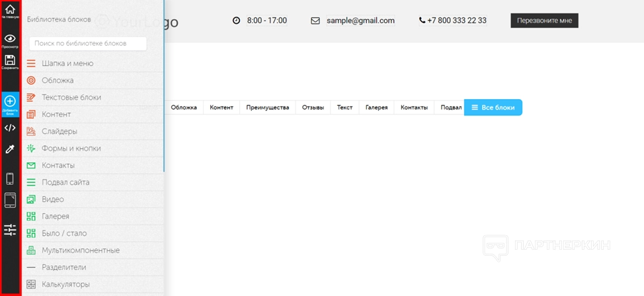Screen dimensions: 644x296
Task: Click the Контент category icon
Action: click(31, 114)
